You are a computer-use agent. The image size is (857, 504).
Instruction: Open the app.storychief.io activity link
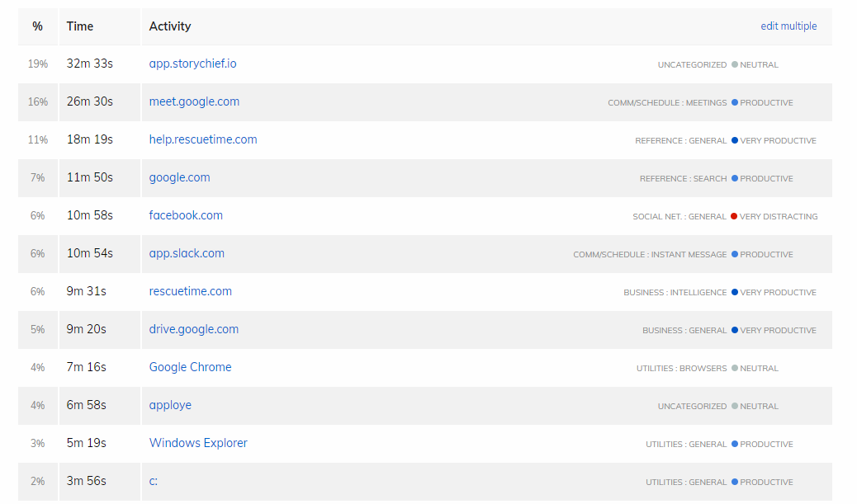coord(192,64)
